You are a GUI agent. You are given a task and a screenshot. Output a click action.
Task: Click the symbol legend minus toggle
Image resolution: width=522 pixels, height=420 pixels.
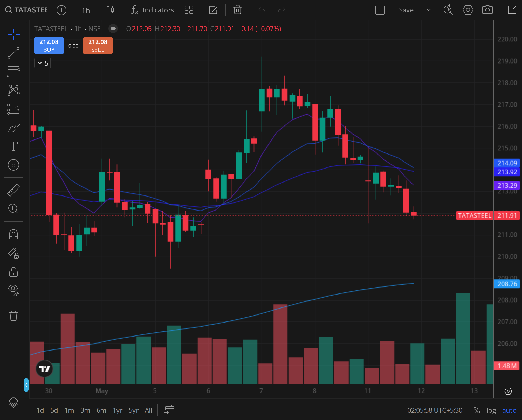(x=113, y=29)
